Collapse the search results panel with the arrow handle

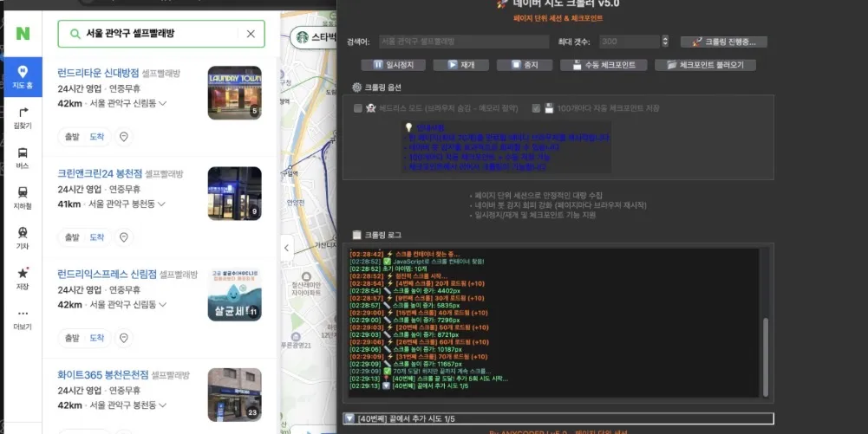coord(287,248)
